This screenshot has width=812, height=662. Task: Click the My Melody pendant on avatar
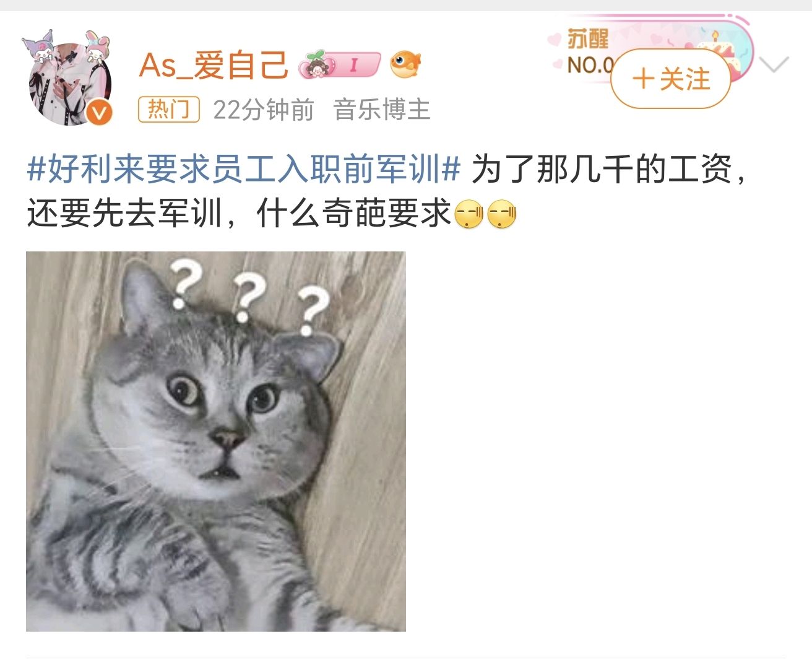click(97, 46)
